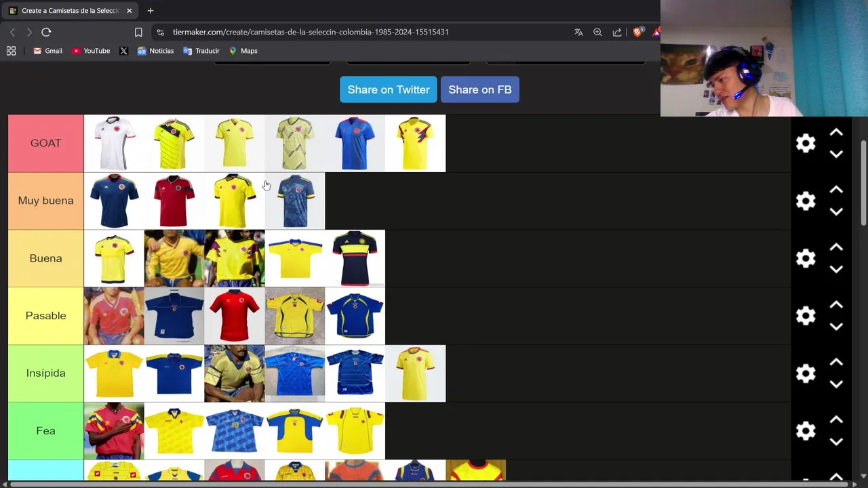Viewport: 868px width, 488px height.
Task: Move Pasable row down
Action: click(836, 327)
